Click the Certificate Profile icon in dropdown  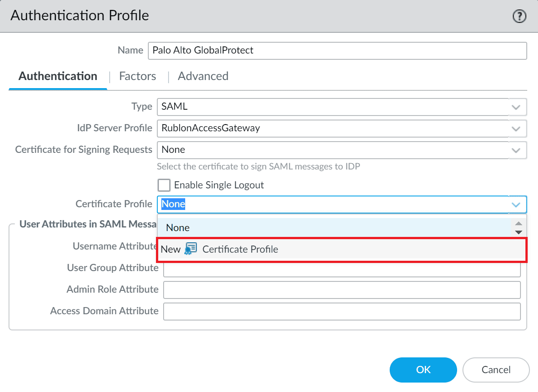[191, 249]
